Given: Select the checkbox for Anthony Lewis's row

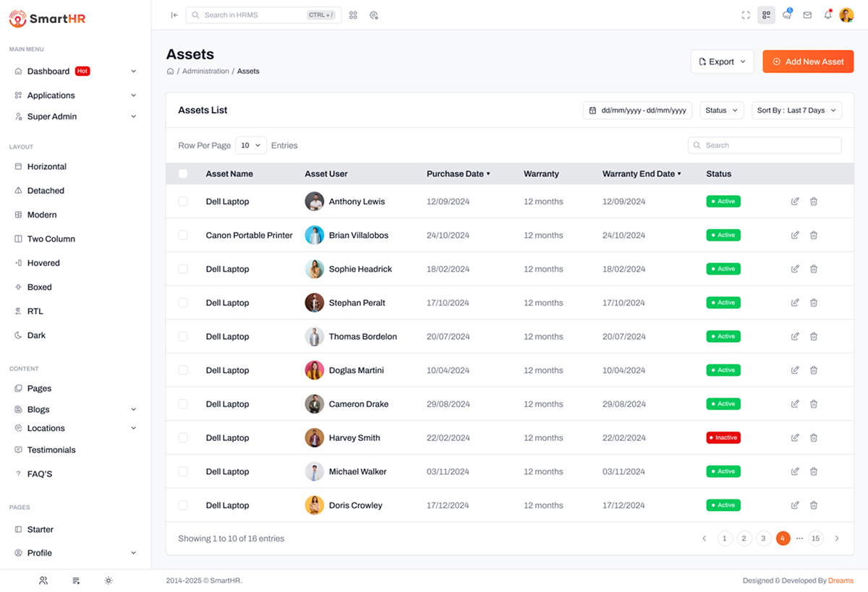Looking at the screenshot, I should point(183,201).
